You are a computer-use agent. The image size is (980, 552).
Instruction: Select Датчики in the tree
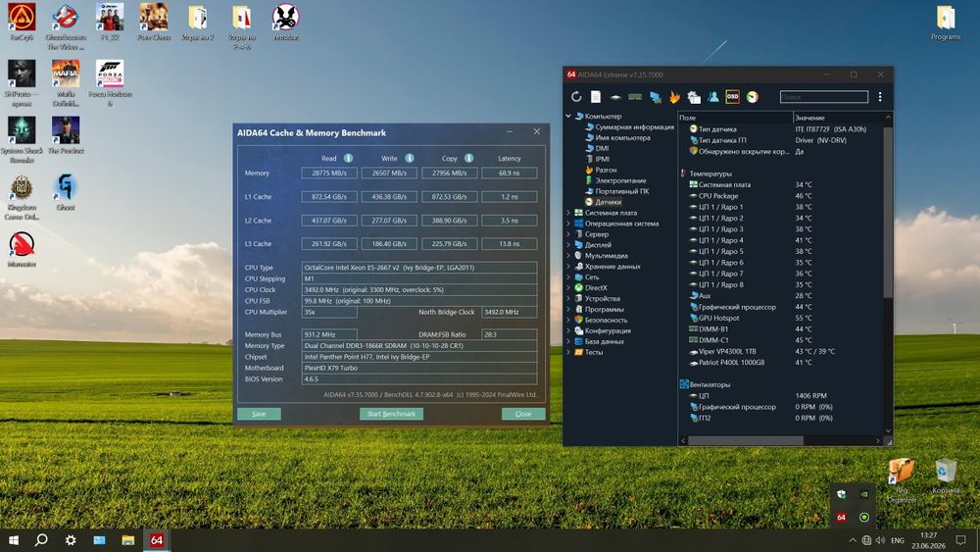[609, 202]
